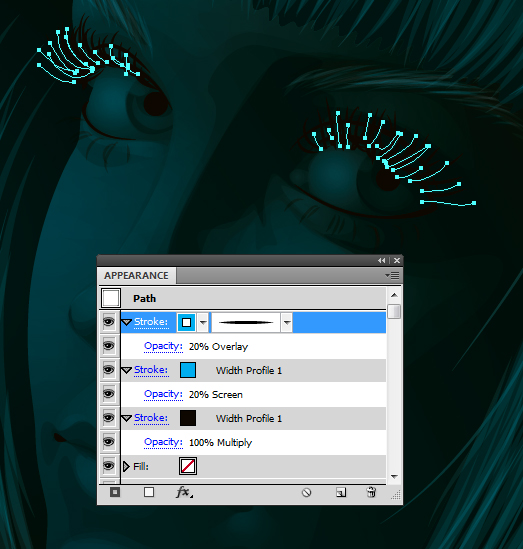This screenshot has width=523, height=549.
Task: Click Add New Stroke icon in panel footer
Action: click(x=115, y=492)
